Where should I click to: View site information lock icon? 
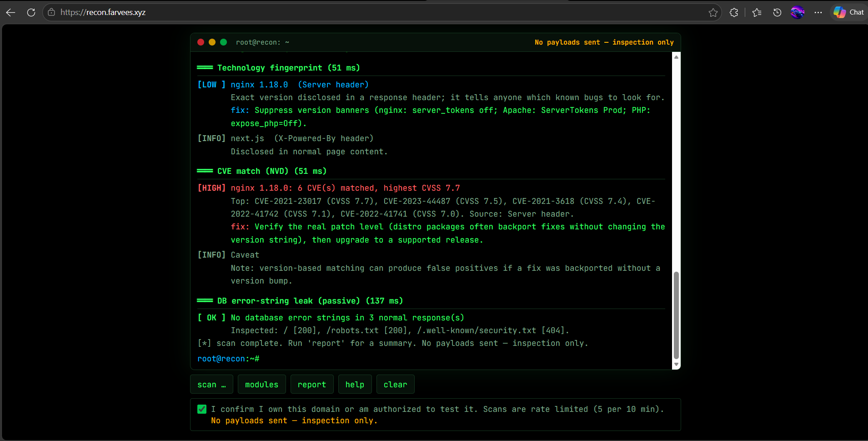[51, 12]
